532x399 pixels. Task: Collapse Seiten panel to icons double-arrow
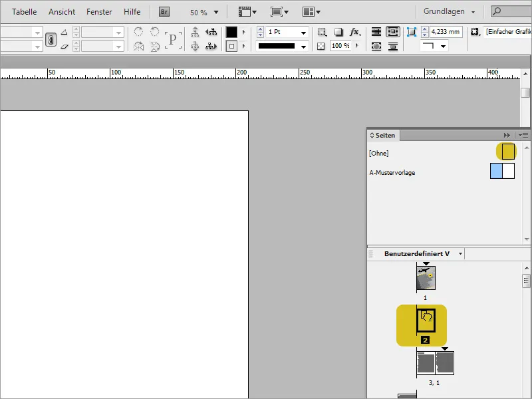[x=507, y=136]
